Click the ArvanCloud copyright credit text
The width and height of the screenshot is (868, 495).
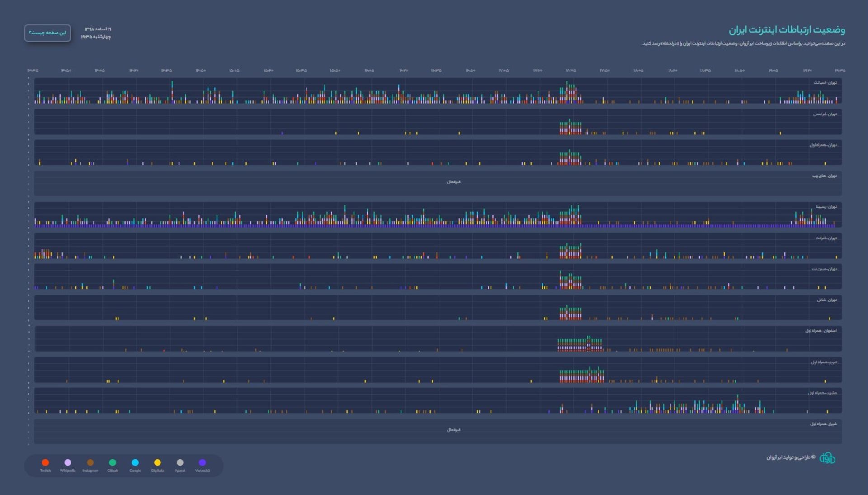[x=791, y=457]
